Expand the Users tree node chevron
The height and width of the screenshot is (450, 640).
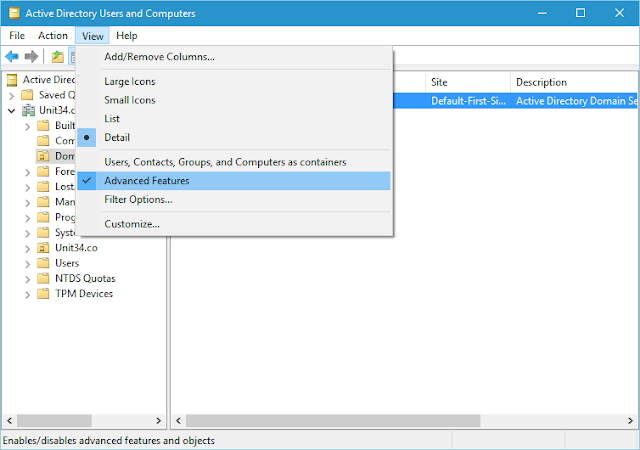[27, 264]
